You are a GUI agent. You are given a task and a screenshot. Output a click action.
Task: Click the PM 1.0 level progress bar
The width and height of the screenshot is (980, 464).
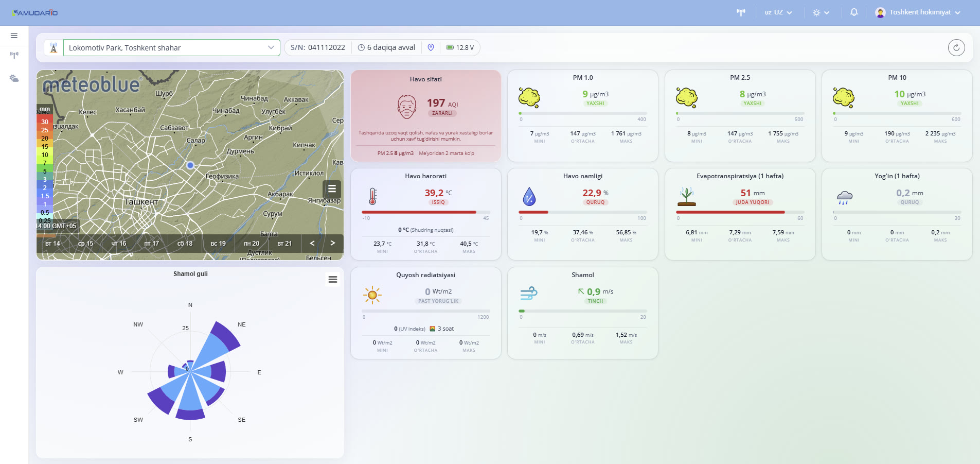coord(583,113)
